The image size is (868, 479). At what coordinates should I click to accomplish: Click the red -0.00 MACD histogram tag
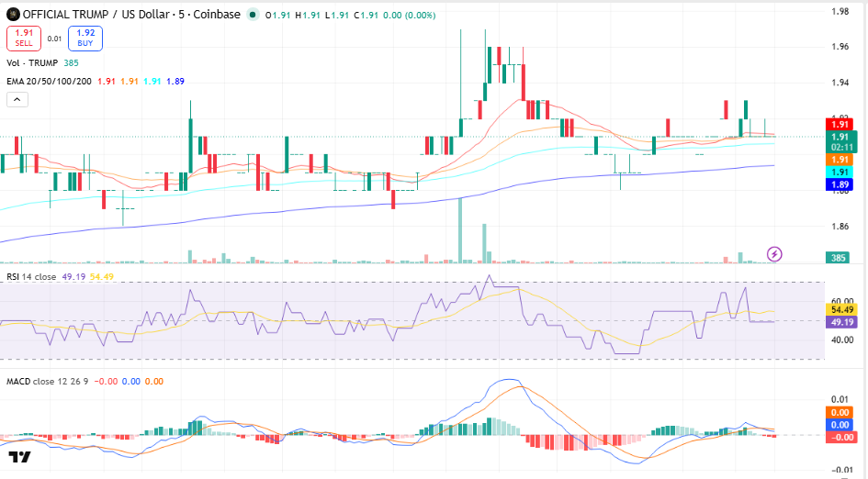841,437
